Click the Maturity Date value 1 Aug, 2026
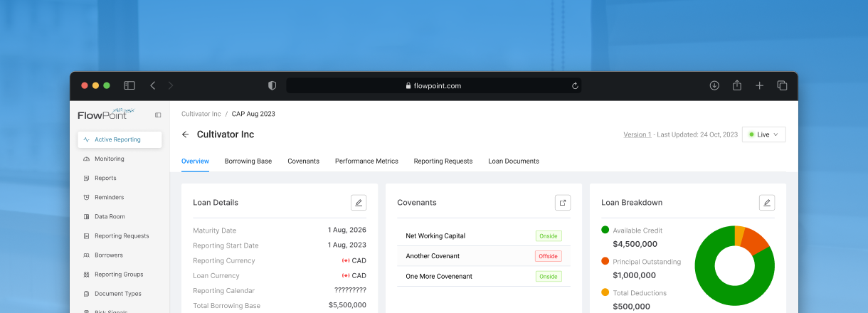868x313 pixels. click(x=347, y=230)
